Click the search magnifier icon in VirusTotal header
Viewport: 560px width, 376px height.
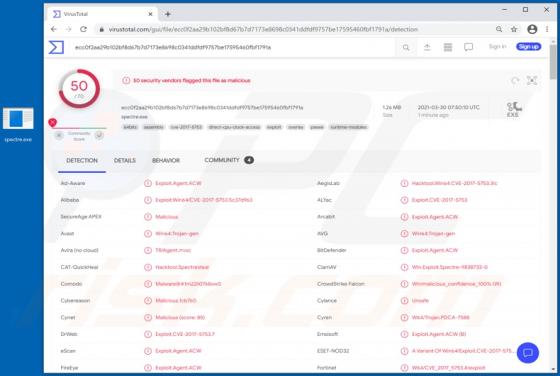pyautogui.click(x=406, y=47)
